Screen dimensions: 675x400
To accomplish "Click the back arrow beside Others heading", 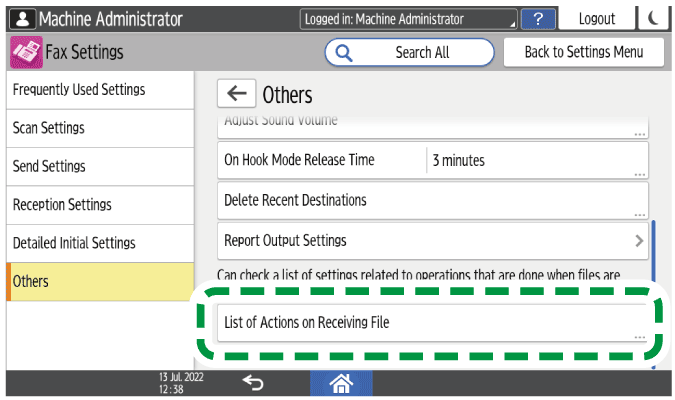I will [x=236, y=94].
